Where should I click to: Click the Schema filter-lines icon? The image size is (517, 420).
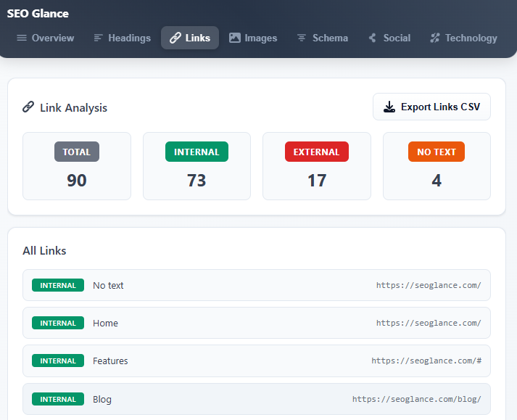(302, 38)
